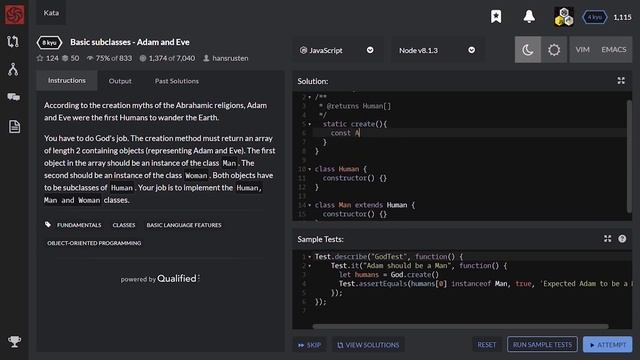Screen dimensions: 640x360
Task: Click the kata title 'Basic subclasses - Adam and Eve'
Action: point(130,42)
